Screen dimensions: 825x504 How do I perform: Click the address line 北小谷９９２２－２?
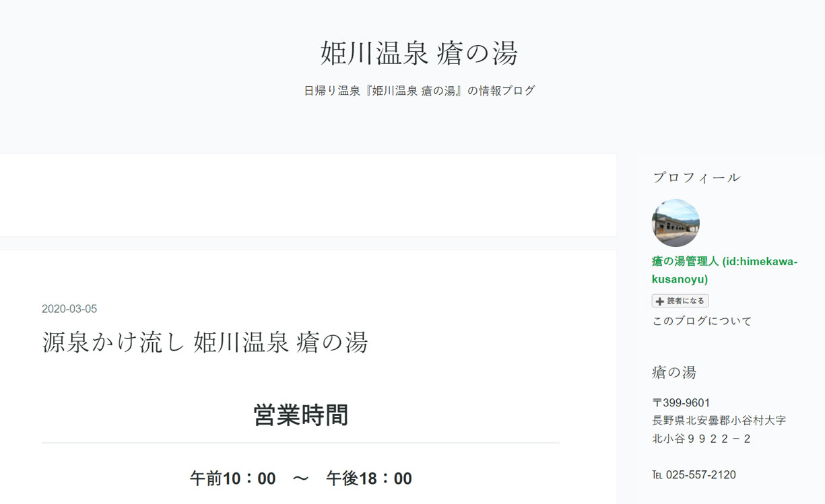[x=702, y=439]
